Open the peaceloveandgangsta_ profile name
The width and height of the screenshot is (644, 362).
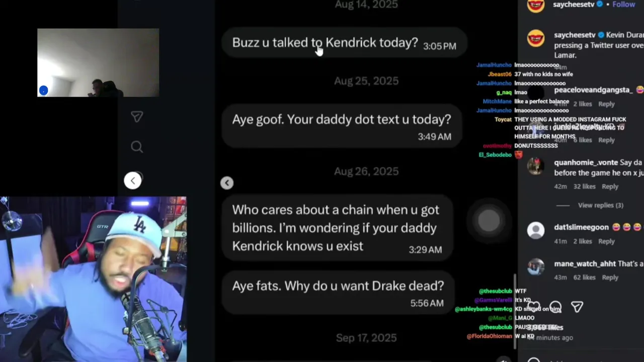(593, 90)
